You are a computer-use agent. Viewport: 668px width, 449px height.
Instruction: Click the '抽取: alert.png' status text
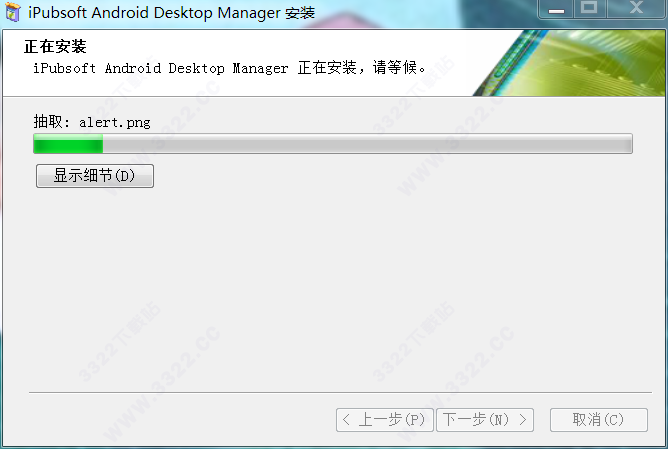pyautogui.click(x=92, y=122)
